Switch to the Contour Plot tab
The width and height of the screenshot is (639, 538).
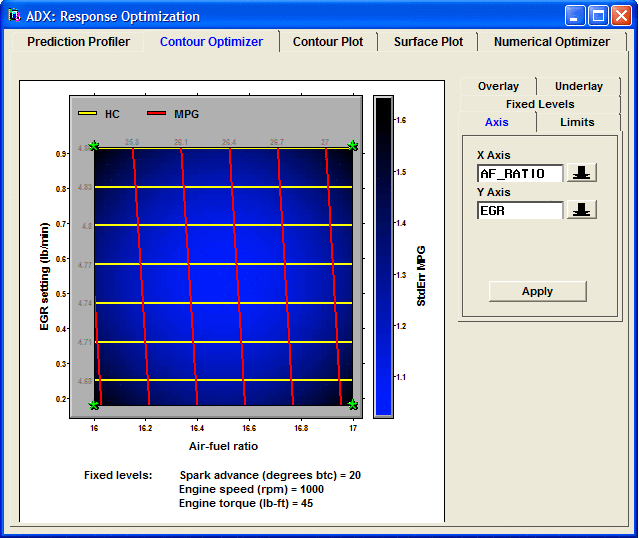click(328, 42)
